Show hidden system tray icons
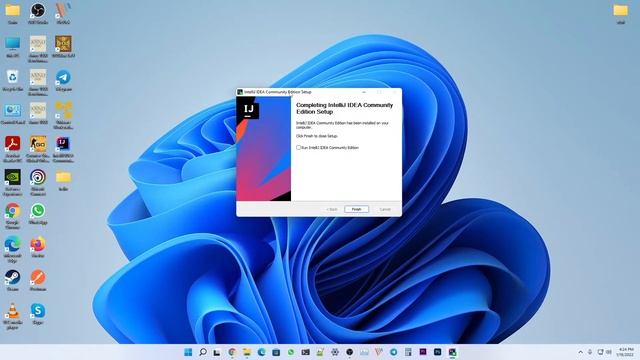Viewport: 640px width, 360px height. 580,352
